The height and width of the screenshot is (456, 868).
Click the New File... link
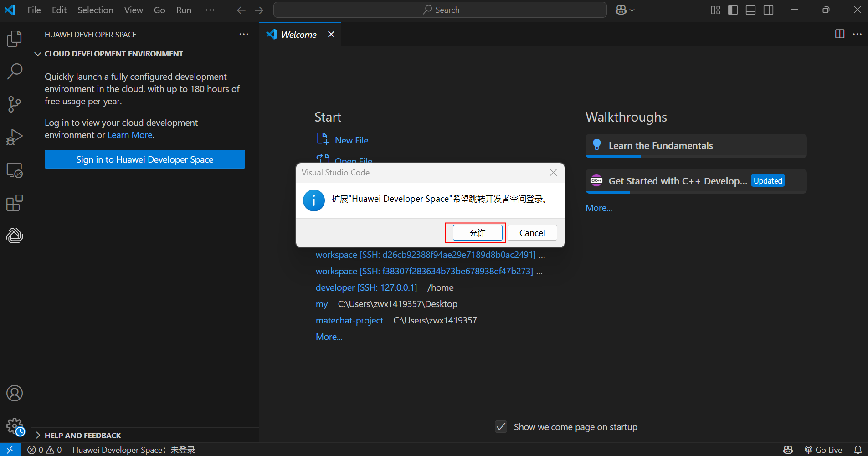pyautogui.click(x=354, y=140)
